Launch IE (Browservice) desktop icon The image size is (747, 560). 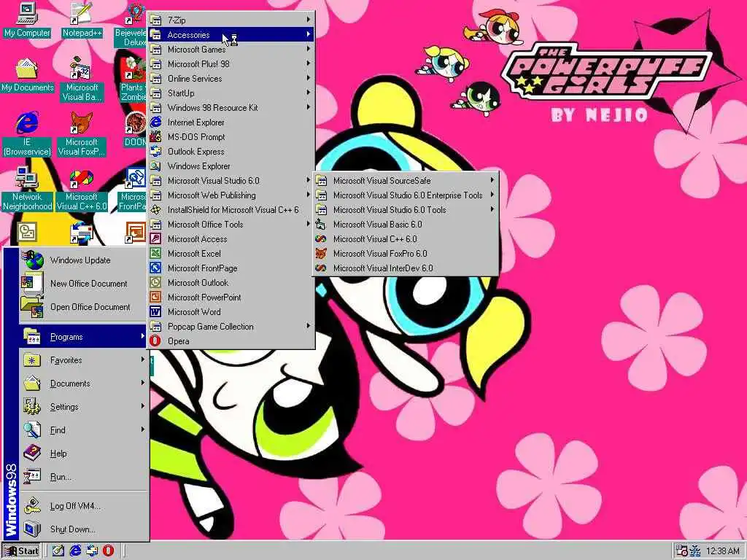(x=27, y=134)
